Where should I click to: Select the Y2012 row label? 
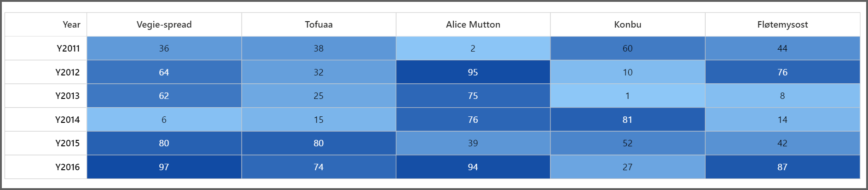pyautogui.click(x=67, y=72)
